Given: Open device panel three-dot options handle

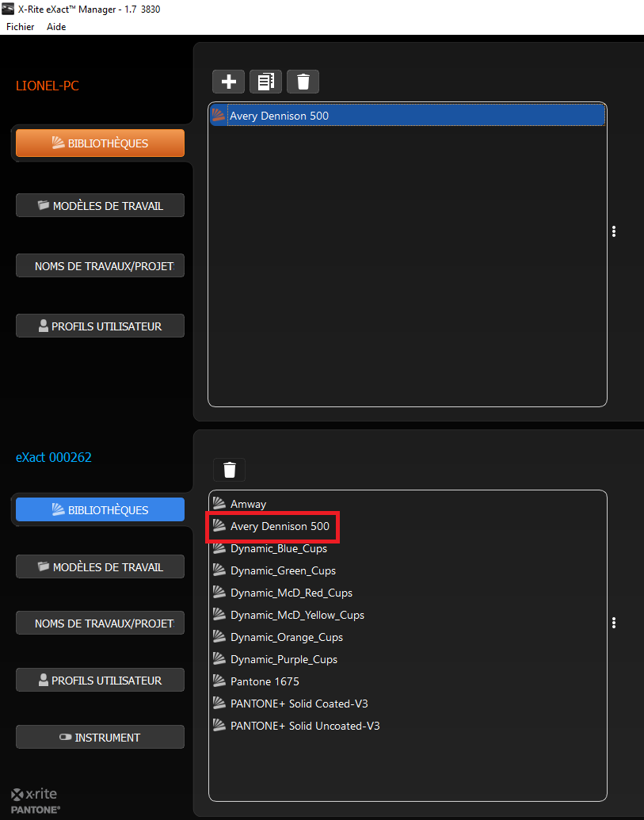Looking at the screenshot, I should click(614, 622).
